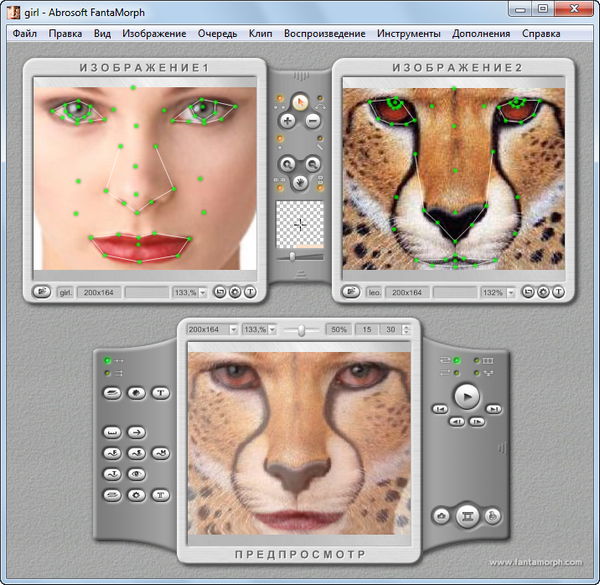
Task: Toggle the orange LED below the stacked squares icon
Action: tap(320, 188)
